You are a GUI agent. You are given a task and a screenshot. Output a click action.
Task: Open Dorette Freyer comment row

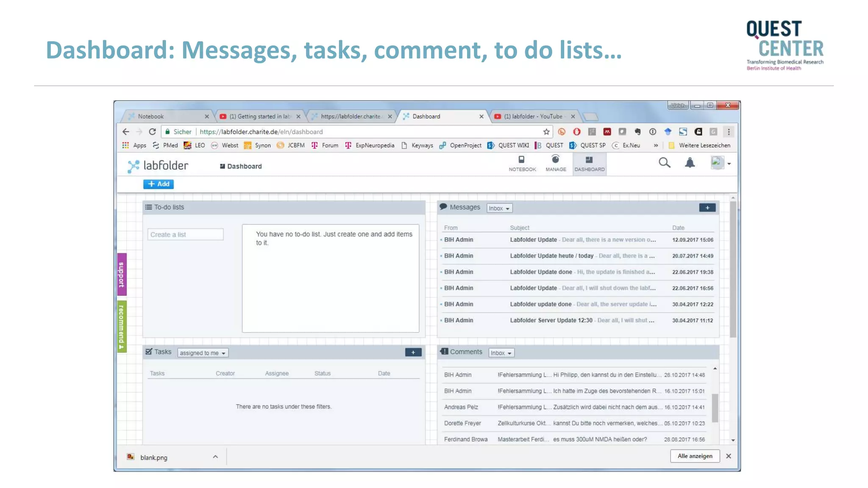tap(574, 423)
